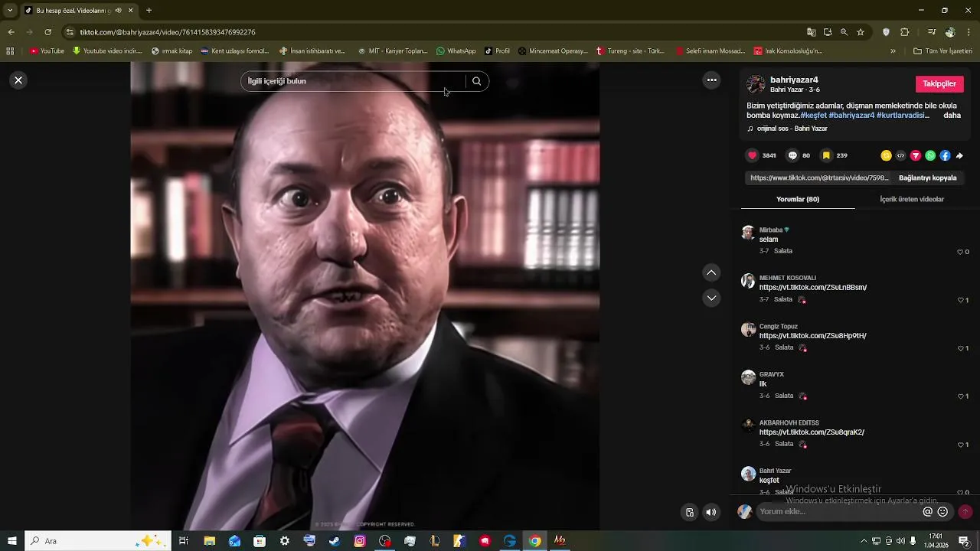Close the TikTok video viewer overlay
Screen dimensions: 980x551
tap(18, 80)
